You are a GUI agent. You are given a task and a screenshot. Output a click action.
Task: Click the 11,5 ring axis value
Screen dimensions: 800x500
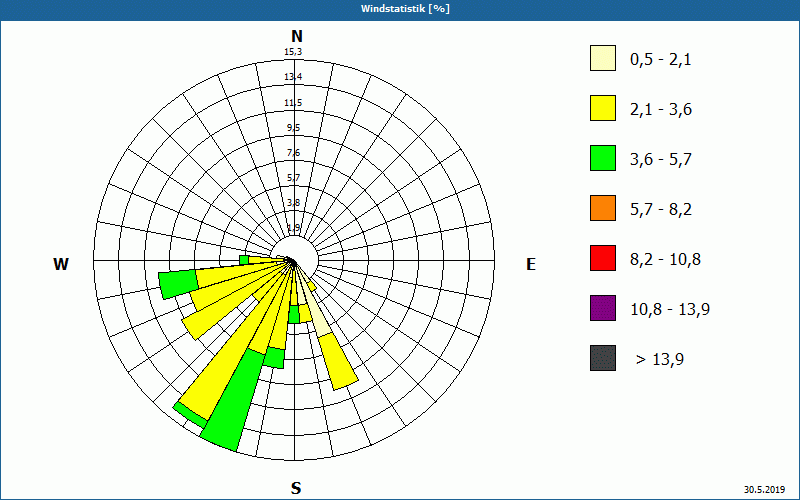[x=293, y=103]
